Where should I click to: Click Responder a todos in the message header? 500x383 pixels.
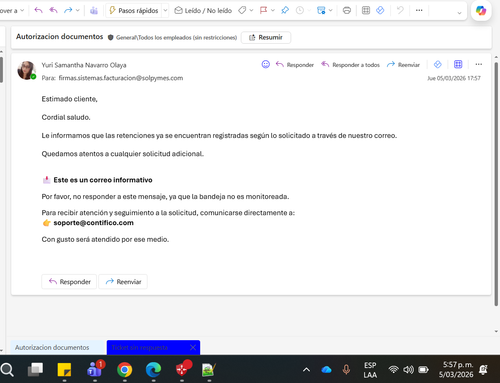tap(350, 65)
